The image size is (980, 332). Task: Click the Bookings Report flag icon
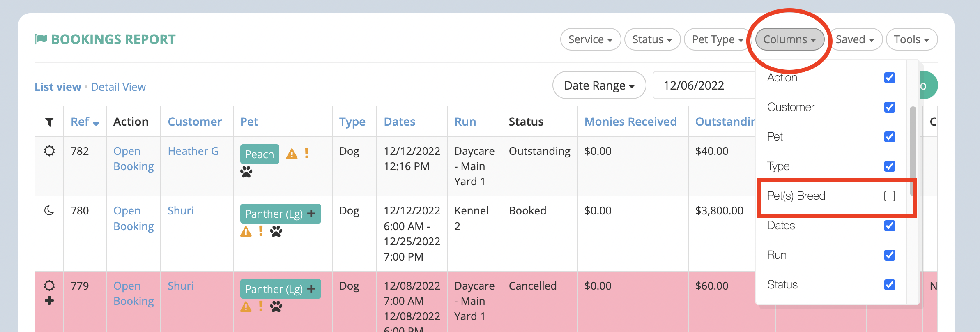tap(41, 39)
